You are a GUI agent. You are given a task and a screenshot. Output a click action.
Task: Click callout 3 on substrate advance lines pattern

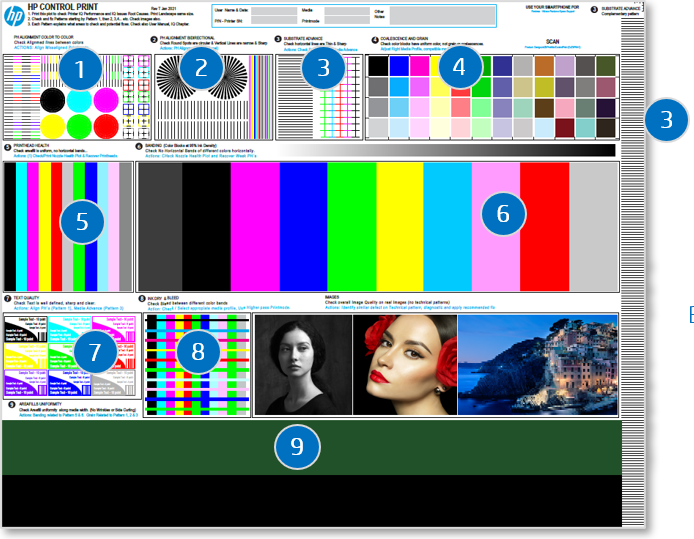(x=322, y=69)
